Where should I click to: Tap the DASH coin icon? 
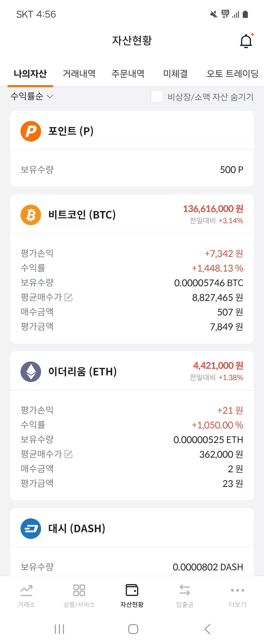tap(31, 528)
